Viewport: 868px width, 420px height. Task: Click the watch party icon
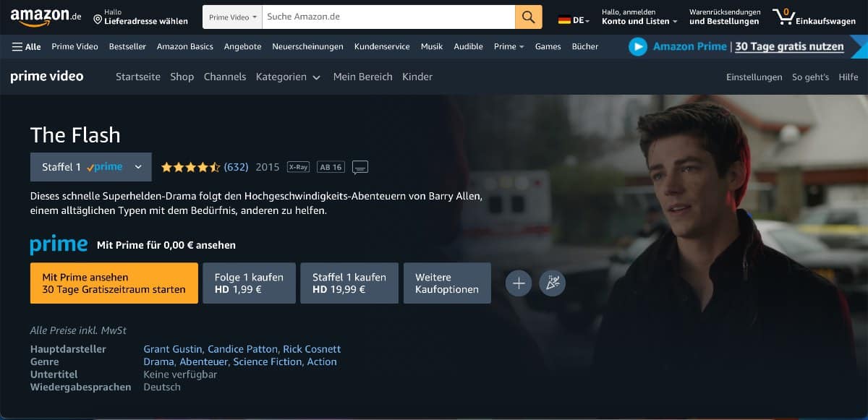tap(553, 283)
